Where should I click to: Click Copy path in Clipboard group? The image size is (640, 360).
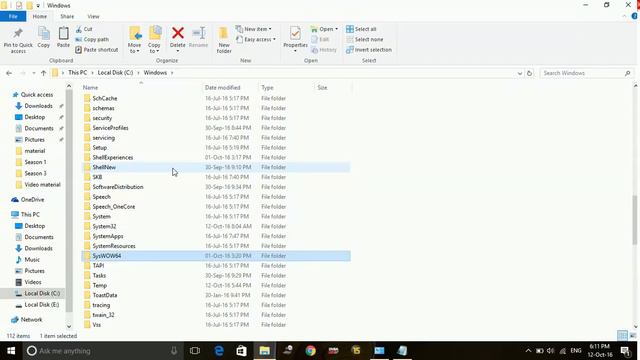coord(92,39)
